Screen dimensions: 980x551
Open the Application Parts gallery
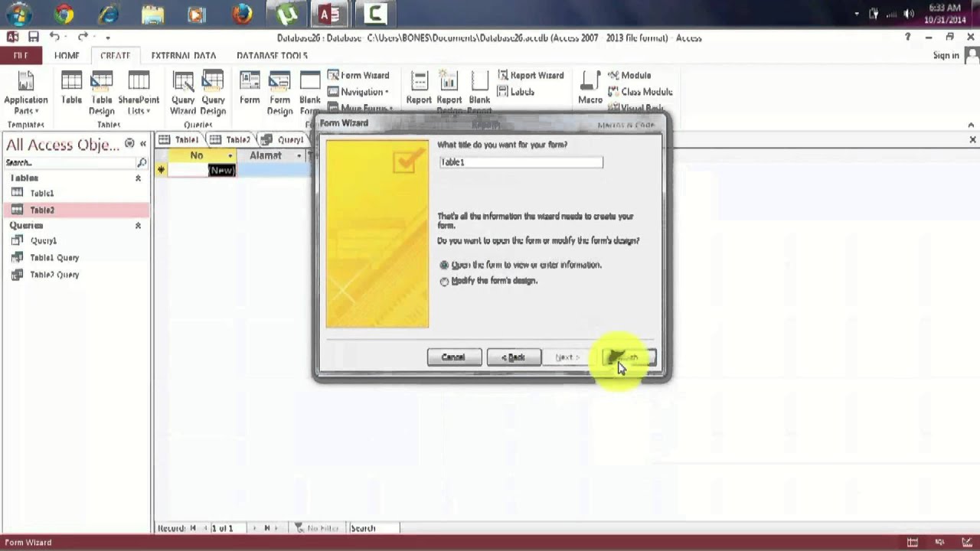tap(26, 93)
